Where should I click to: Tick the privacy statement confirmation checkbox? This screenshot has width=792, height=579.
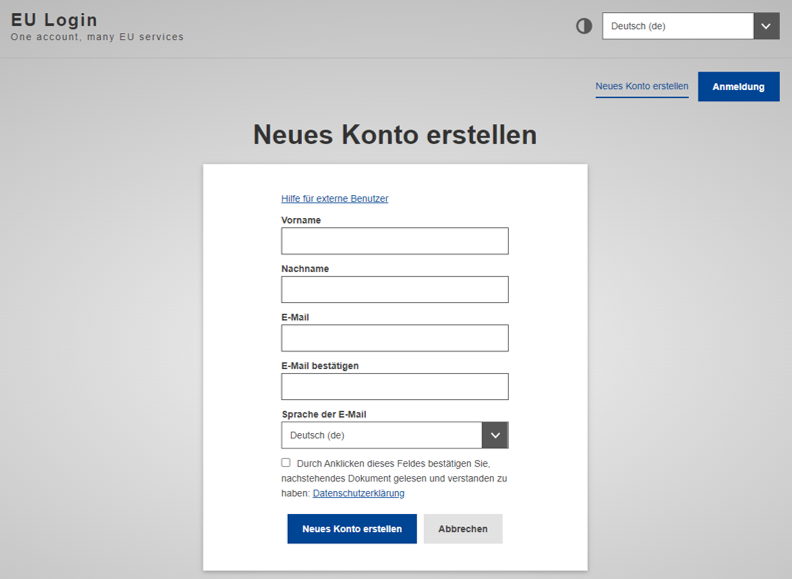point(286,463)
